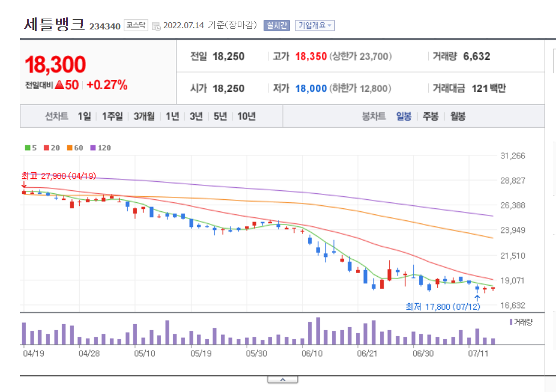Click the 저가 value 18,000
The image size is (556, 392).
tap(311, 88)
